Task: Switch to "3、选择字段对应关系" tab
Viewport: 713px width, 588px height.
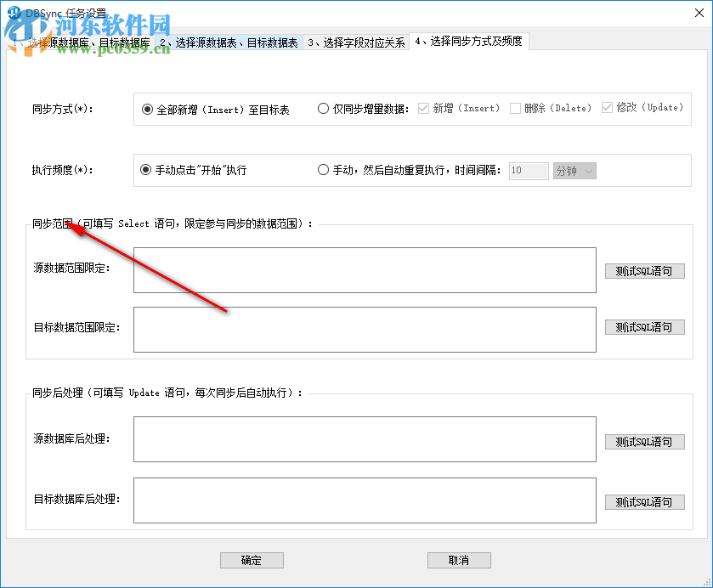Action: 353,41
